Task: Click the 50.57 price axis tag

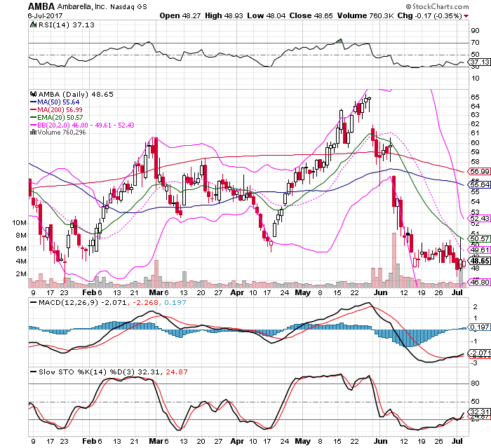Action: 479,238
